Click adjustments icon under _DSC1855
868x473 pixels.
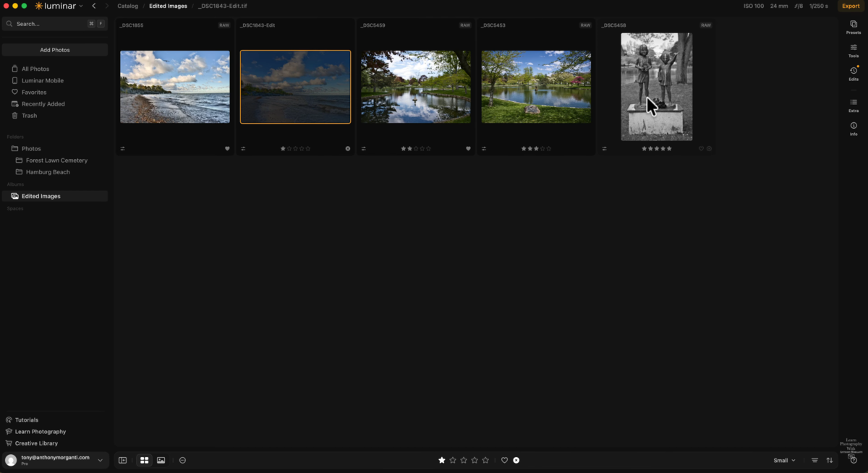tap(123, 148)
